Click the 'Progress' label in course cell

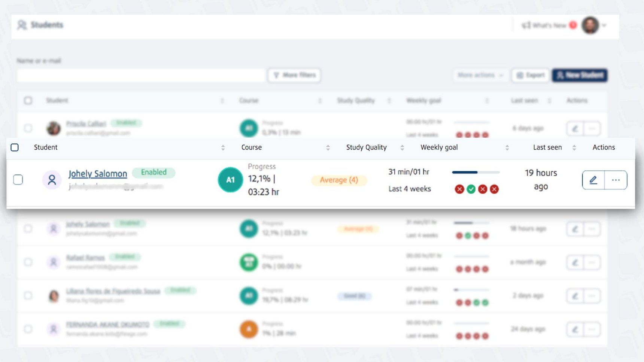[262, 167]
